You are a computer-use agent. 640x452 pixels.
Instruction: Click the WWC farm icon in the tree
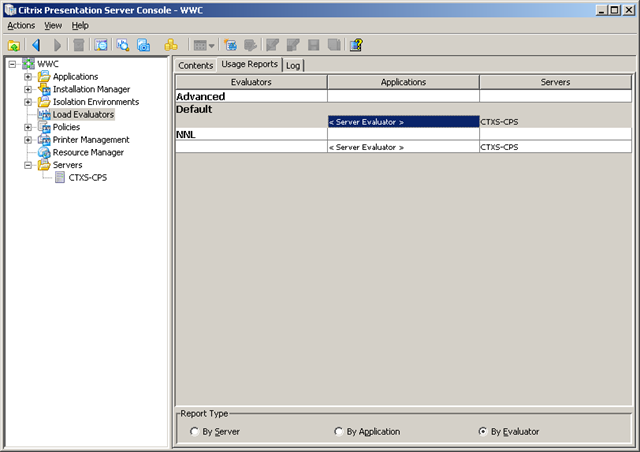click(x=28, y=64)
